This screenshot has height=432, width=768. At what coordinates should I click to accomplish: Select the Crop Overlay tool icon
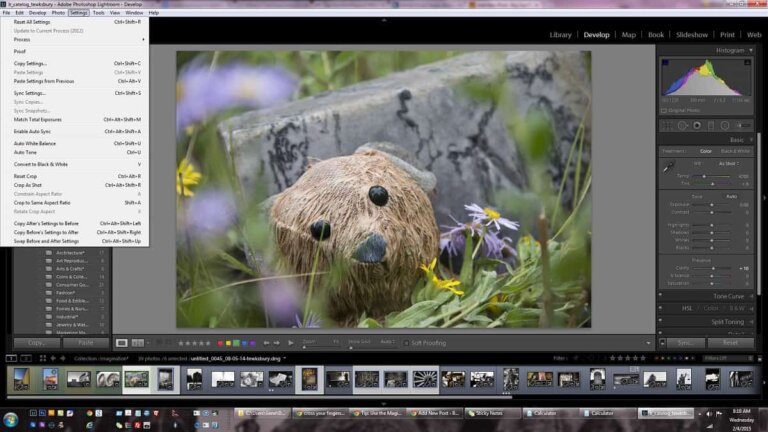pos(668,125)
